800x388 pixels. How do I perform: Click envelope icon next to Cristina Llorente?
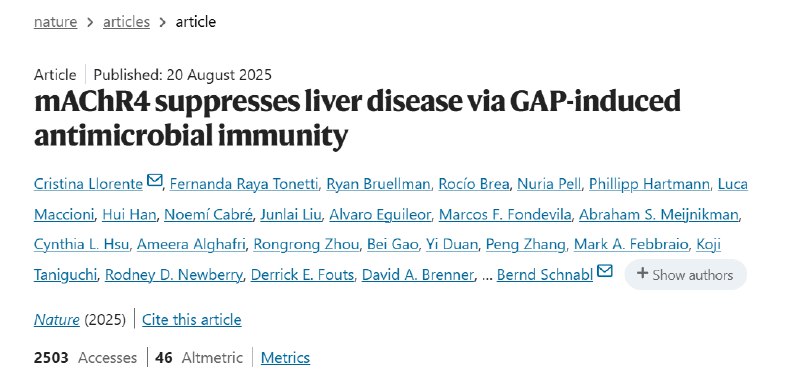pos(155,180)
